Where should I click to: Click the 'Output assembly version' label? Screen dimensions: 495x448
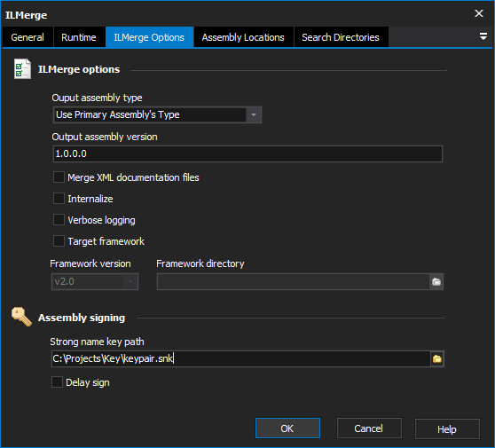tap(105, 137)
